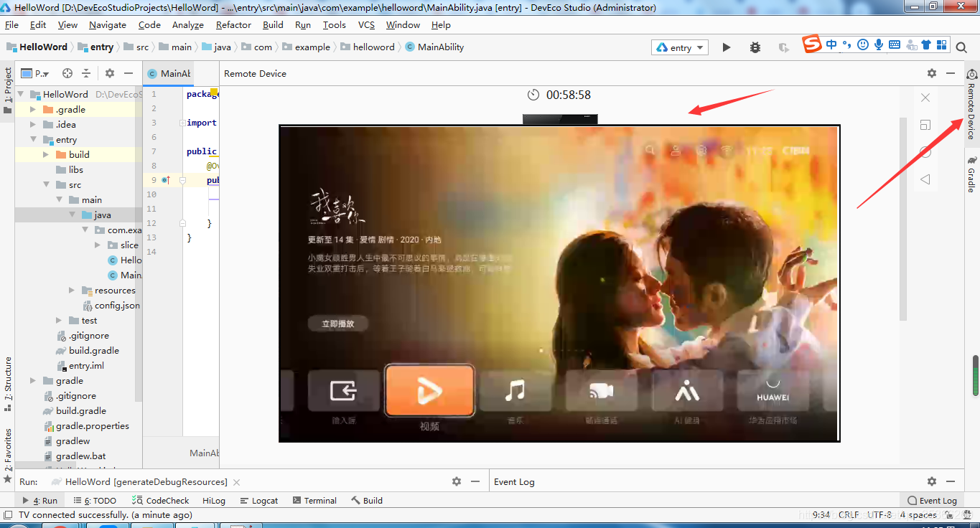Open the Event Log panel settings gear

[x=932, y=481]
